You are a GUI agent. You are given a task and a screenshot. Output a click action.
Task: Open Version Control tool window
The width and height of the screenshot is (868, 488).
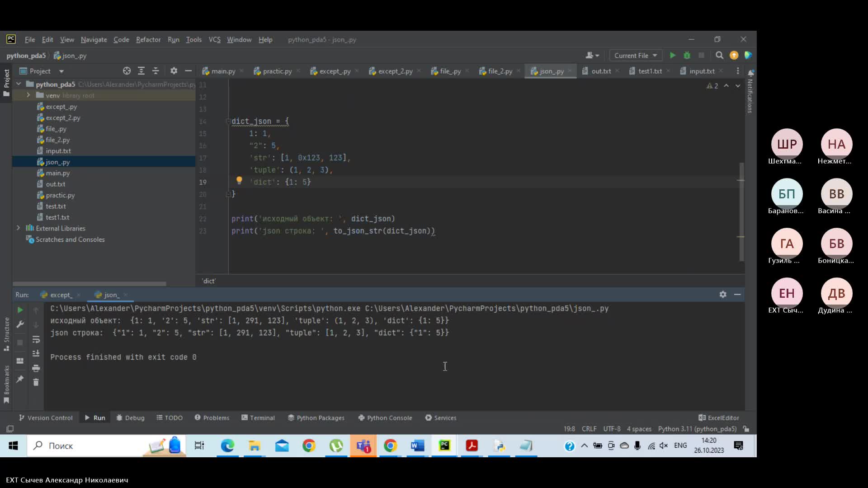pos(45,418)
